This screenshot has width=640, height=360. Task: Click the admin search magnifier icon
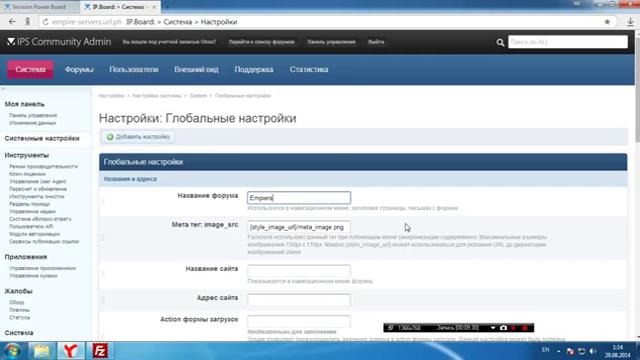500,42
